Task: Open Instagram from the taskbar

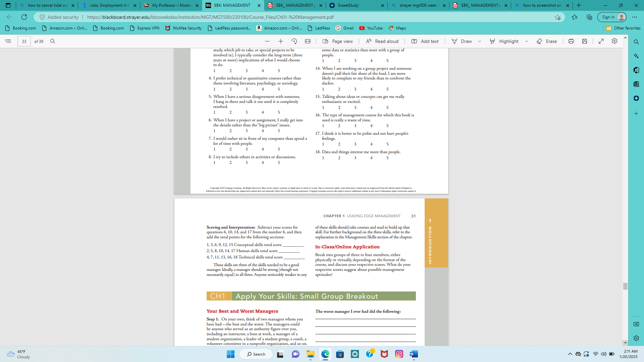Action: (399, 354)
